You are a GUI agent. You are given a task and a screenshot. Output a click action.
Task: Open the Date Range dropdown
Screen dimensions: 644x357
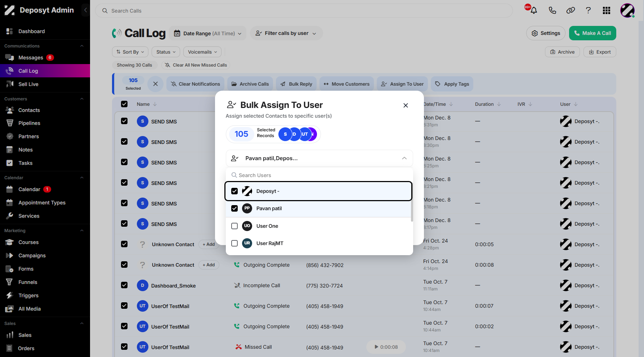coord(208,33)
